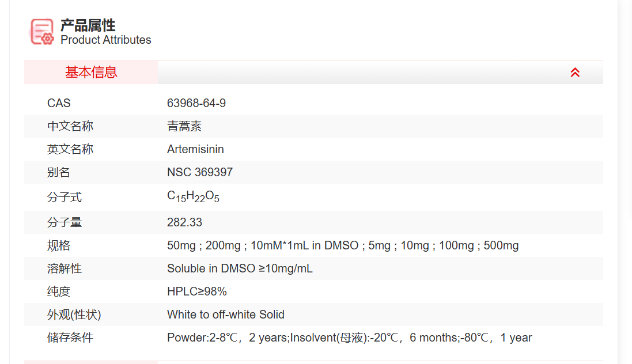Click the Chinese name 青蒿素
This screenshot has width=632, height=364.
point(182,126)
